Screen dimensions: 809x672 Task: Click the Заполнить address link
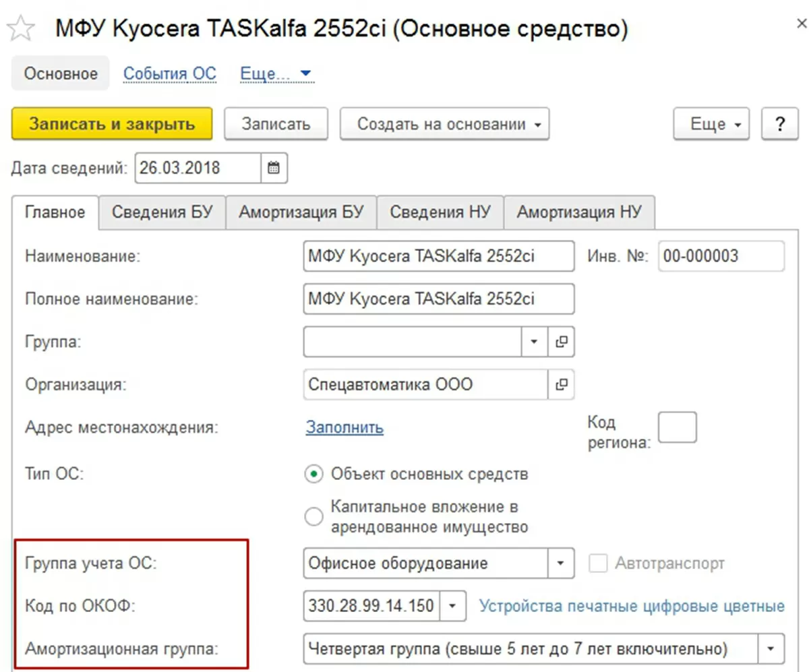click(x=344, y=427)
